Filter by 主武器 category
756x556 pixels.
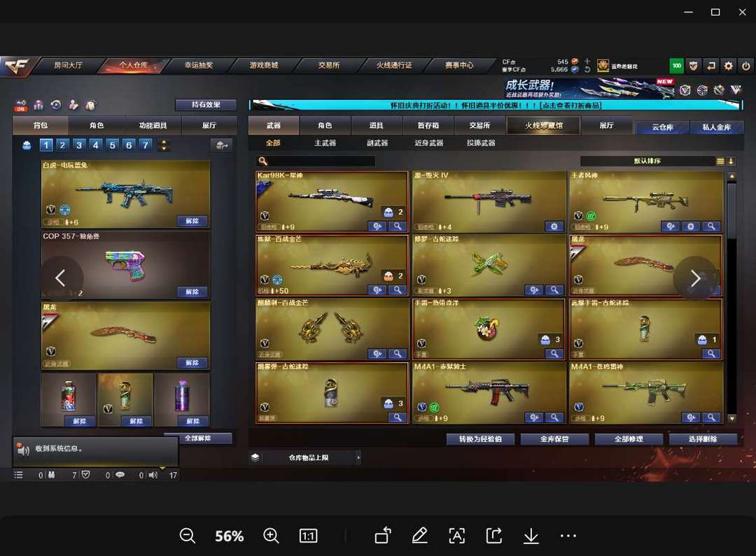click(x=325, y=143)
